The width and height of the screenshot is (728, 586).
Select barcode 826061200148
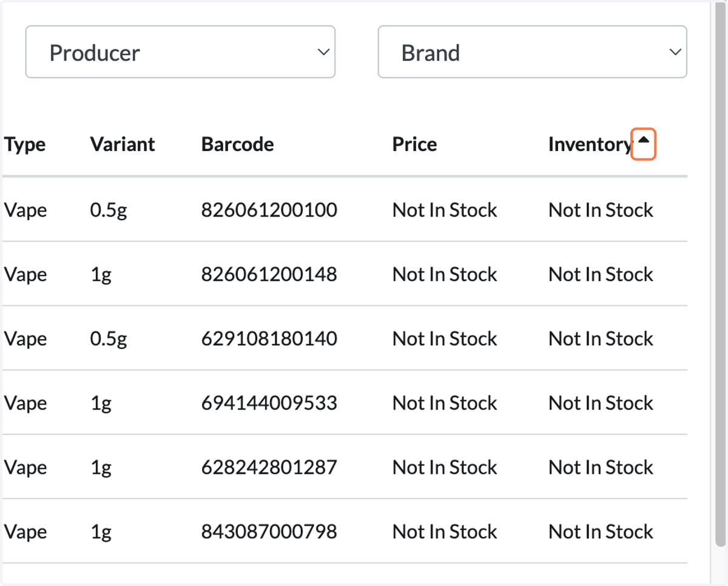pyautogui.click(x=269, y=274)
